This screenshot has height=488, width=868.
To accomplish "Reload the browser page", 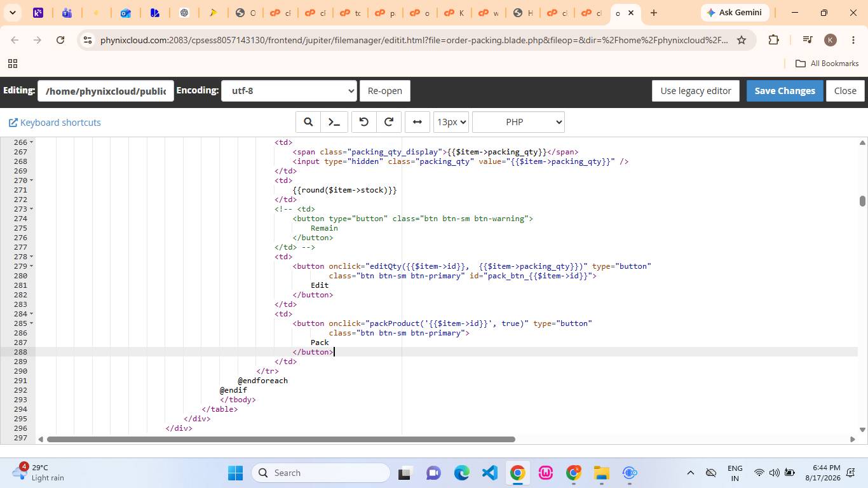I will (x=60, y=40).
